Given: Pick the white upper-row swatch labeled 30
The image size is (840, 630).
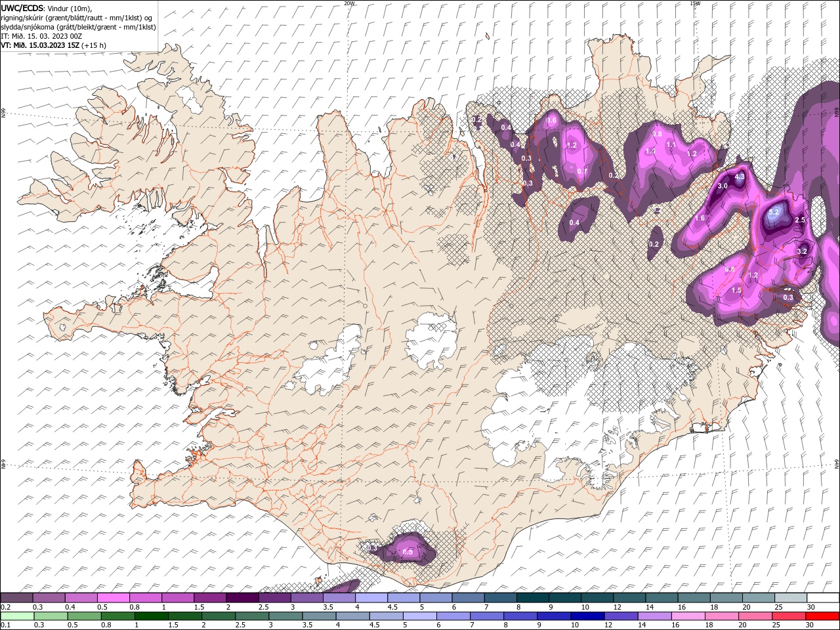Looking at the screenshot, I should (823, 598).
